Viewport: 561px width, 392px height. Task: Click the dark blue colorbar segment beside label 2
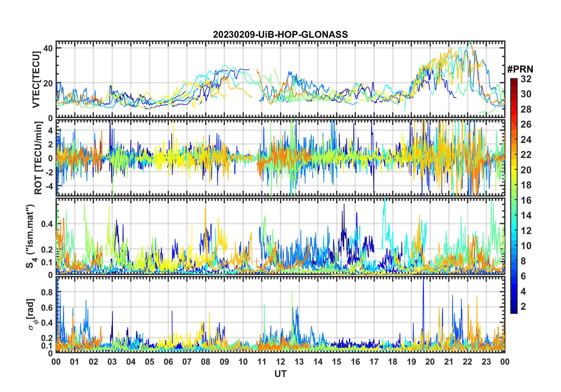pos(514,307)
